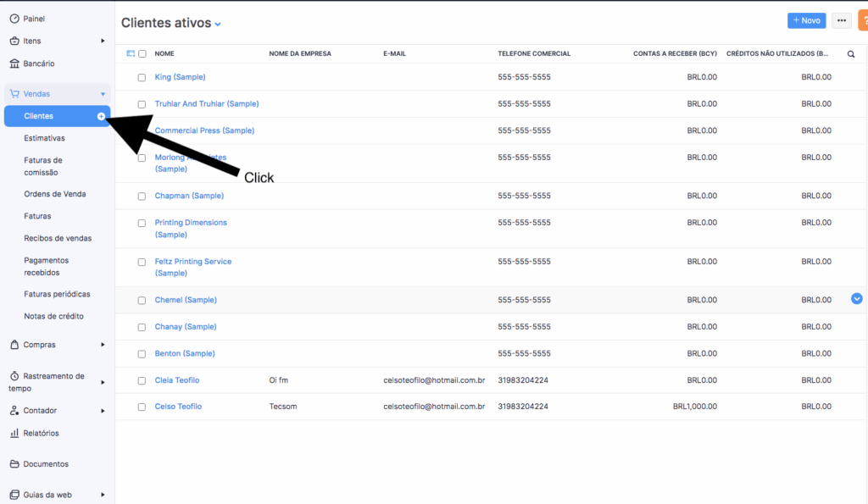Click the TELEFONE COMERCIAL column header
The image size is (868, 504).
534,53
